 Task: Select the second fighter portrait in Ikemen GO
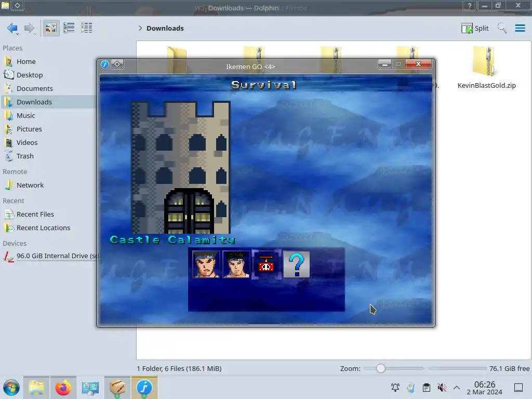coord(236,264)
